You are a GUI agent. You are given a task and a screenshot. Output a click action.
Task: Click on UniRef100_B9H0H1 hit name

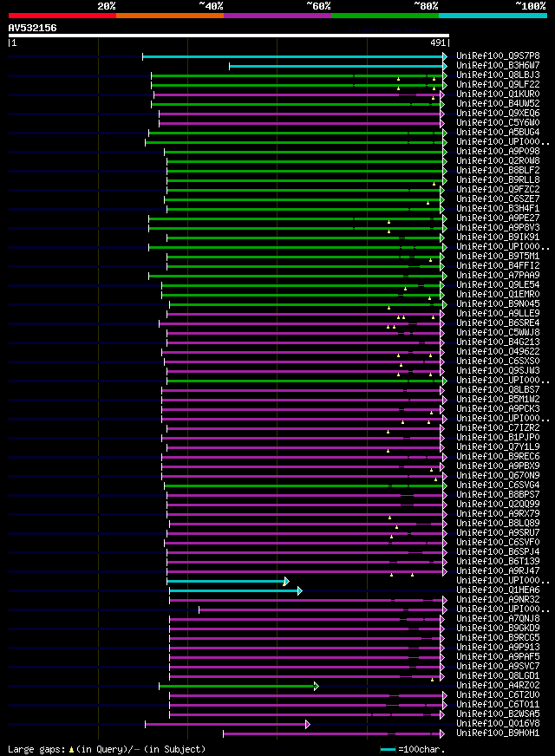coord(498,733)
